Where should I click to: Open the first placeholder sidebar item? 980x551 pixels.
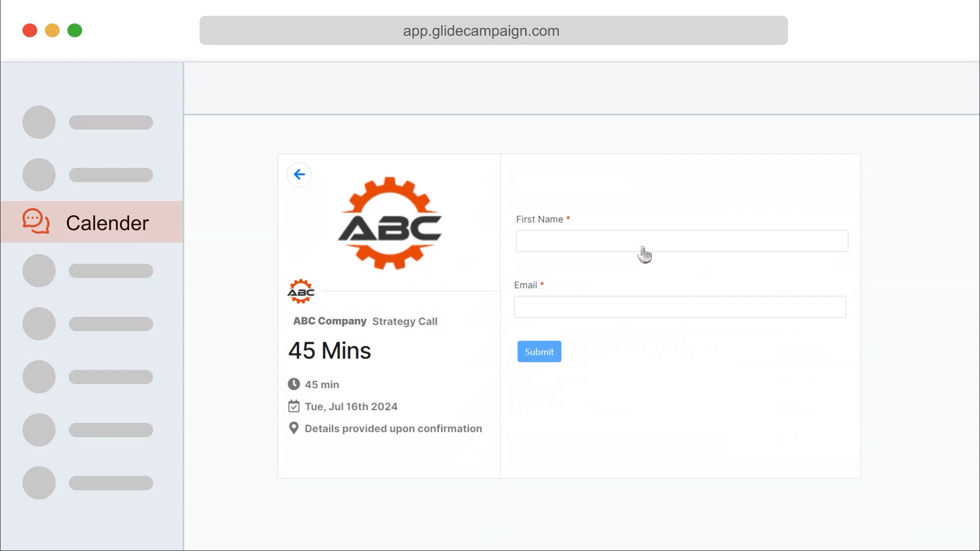88,122
